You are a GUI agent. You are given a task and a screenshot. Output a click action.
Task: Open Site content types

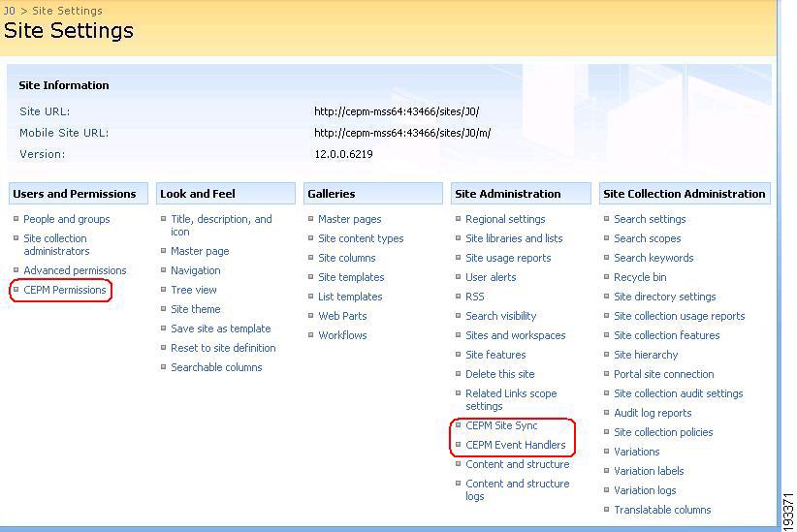pos(361,238)
